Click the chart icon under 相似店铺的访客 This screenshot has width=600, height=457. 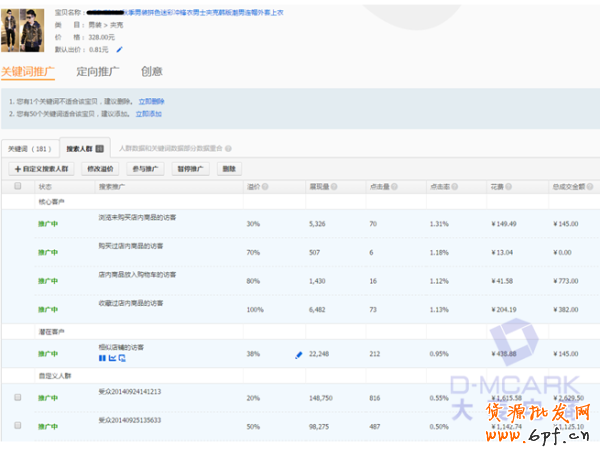pos(111,358)
